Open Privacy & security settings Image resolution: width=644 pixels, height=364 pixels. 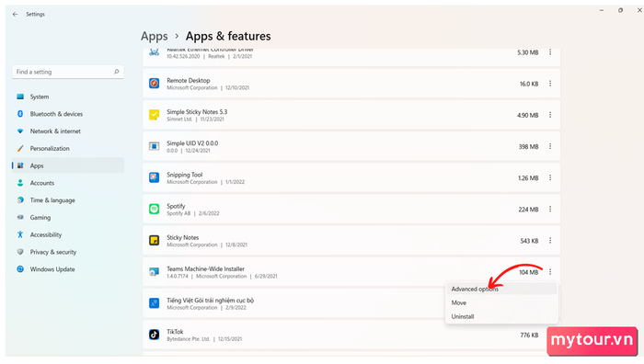(68, 252)
